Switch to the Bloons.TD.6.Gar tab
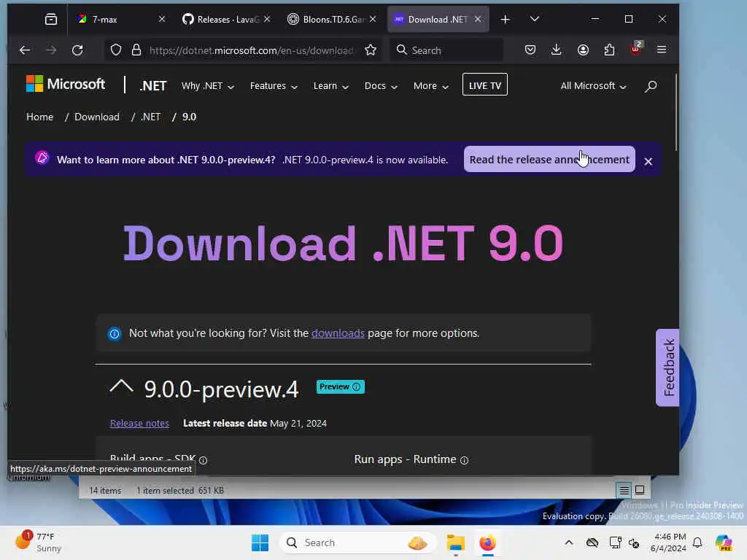This screenshot has height=560, width=747. tap(326, 20)
